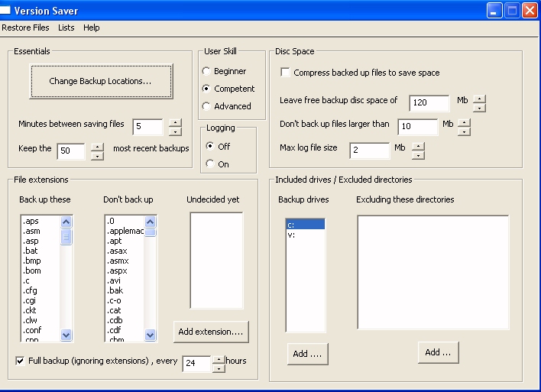Select .asm in Back up these list
This screenshot has height=392, width=541.
[x=40, y=232]
